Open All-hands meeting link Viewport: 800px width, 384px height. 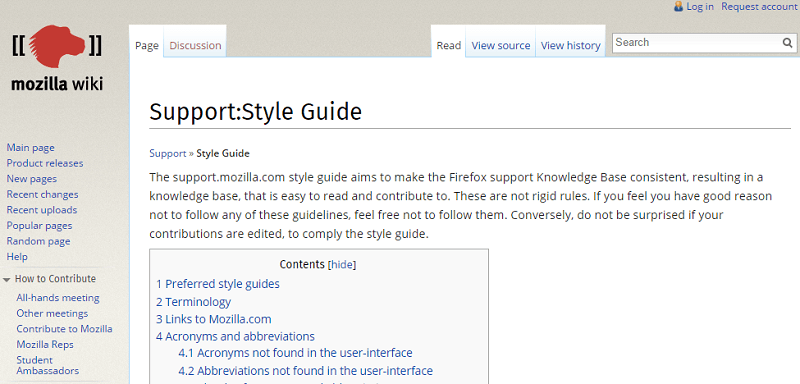pos(58,298)
